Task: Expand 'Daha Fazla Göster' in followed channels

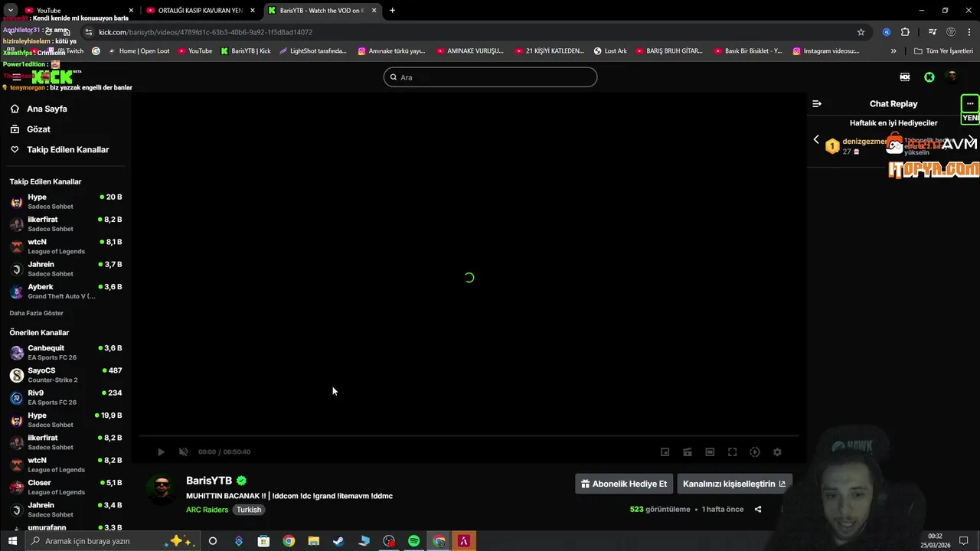Action: coord(37,313)
